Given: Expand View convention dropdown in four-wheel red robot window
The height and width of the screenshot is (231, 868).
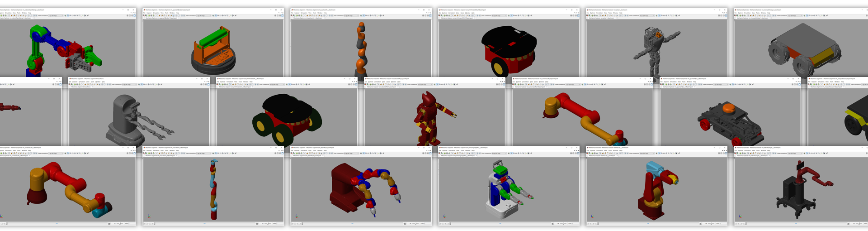Looking at the screenshot, I should point(277,85).
